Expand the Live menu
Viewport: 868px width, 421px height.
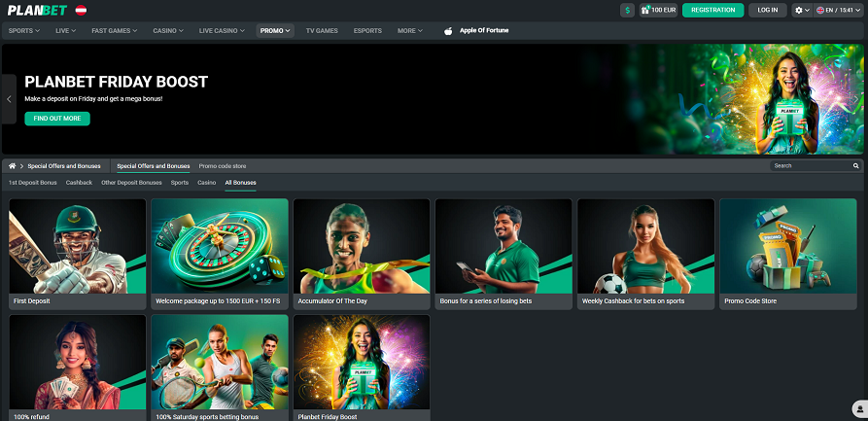(x=65, y=31)
